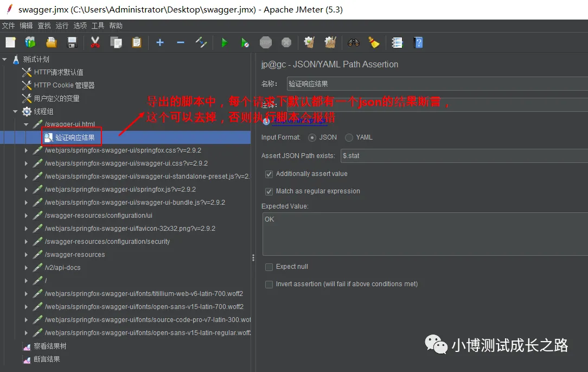The image size is (588, 372).
Task: Open an existing test plan file
Action: (50, 42)
